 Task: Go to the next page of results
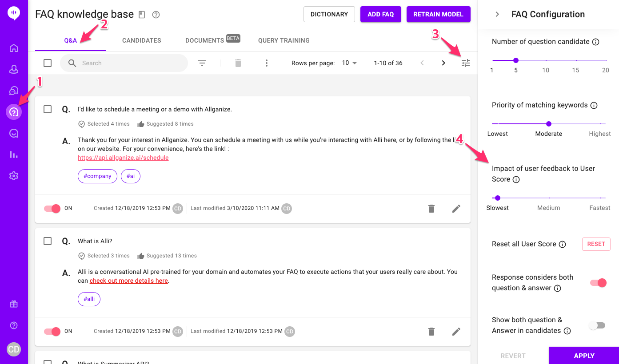pyautogui.click(x=443, y=63)
